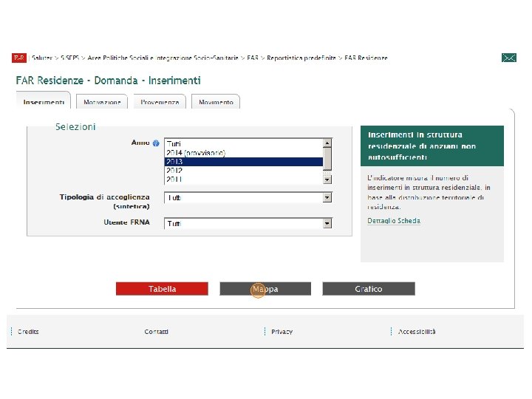The height and width of the screenshot is (399, 532).
Task: Open the Contatti footer link
Action: 156,332
